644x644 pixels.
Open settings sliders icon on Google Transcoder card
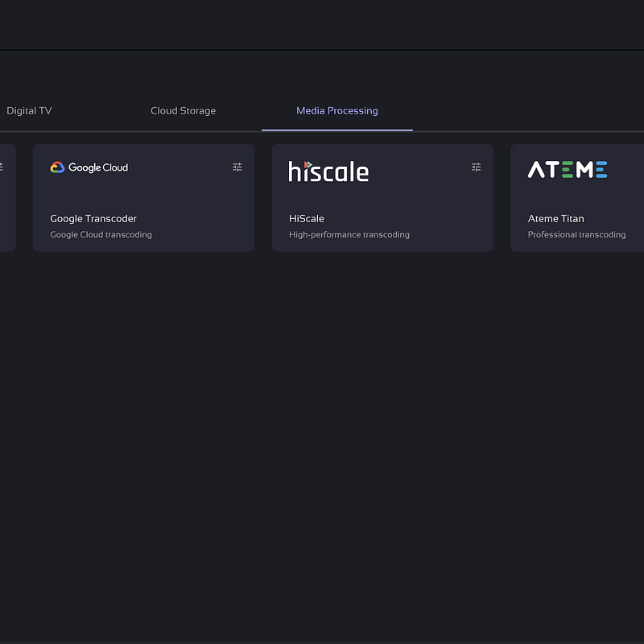[237, 167]
